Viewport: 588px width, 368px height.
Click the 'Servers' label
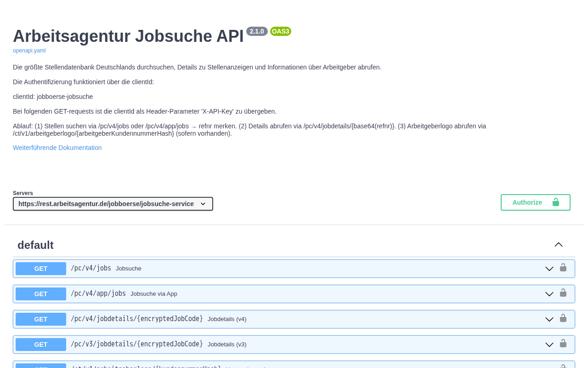coord(23,193)
